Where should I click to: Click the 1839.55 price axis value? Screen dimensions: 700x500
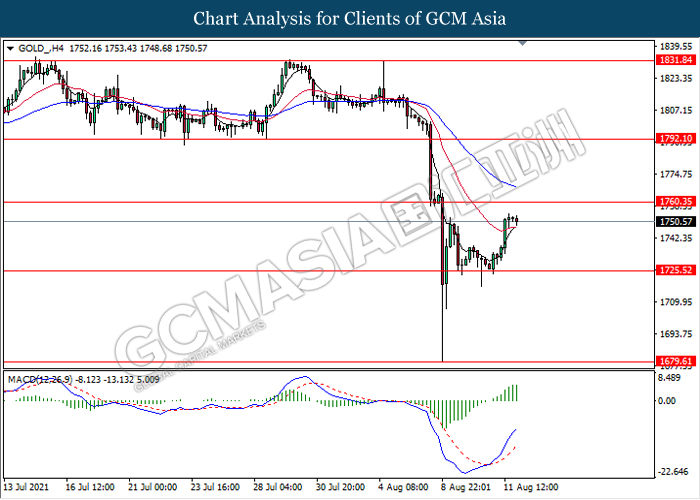(x=676, y=47)
